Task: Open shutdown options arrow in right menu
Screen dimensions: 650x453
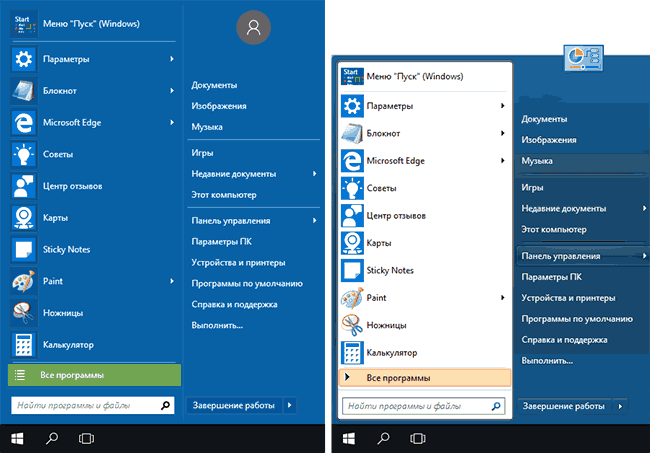Action: (x=620, y=406)
